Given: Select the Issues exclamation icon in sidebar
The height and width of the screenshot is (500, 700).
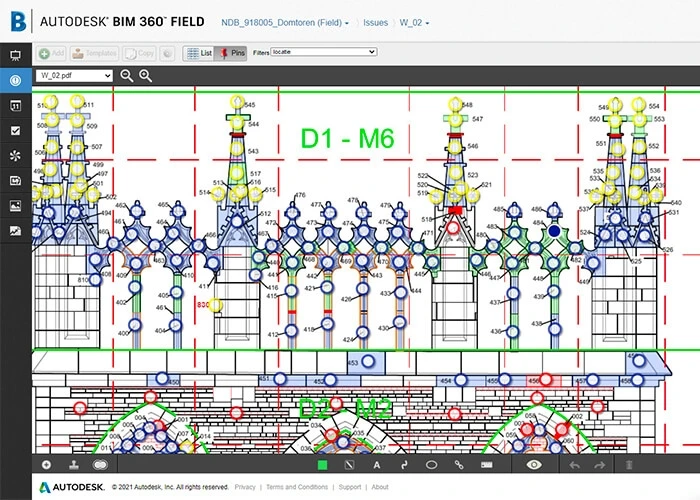Looking at the screenshot, I should (x=16, y=80).
